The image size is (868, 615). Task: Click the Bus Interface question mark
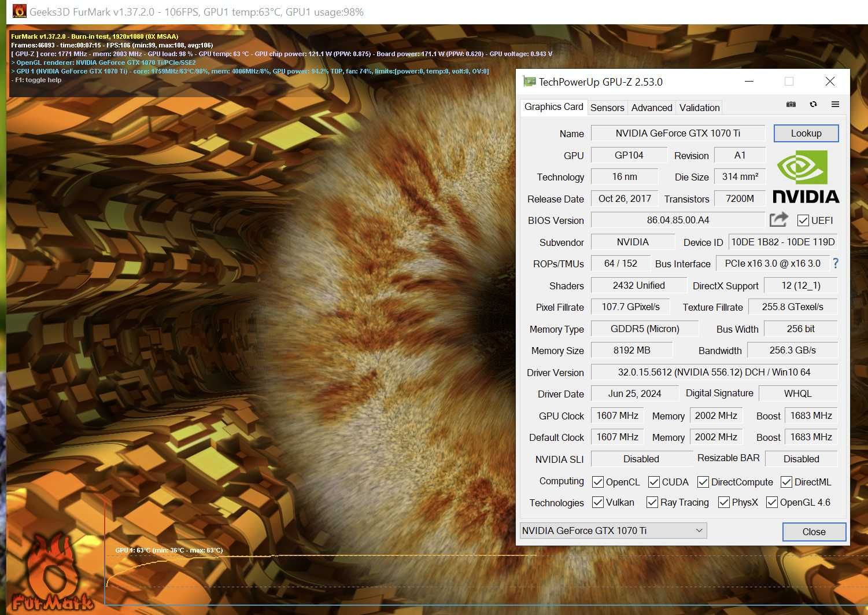pyautogui.click(x=835, y=264)
